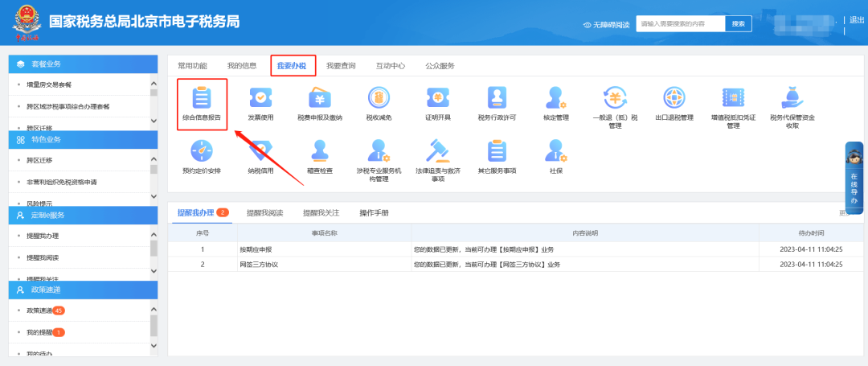
Task: Open 非营利组织免税资格申请 link
Action: tap(62, 182)
